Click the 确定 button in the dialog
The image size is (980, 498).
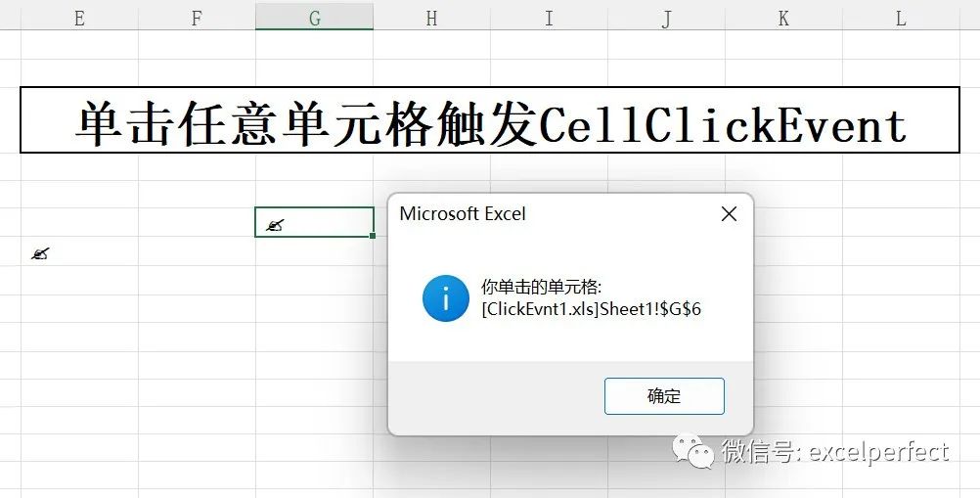pos(664,395)
